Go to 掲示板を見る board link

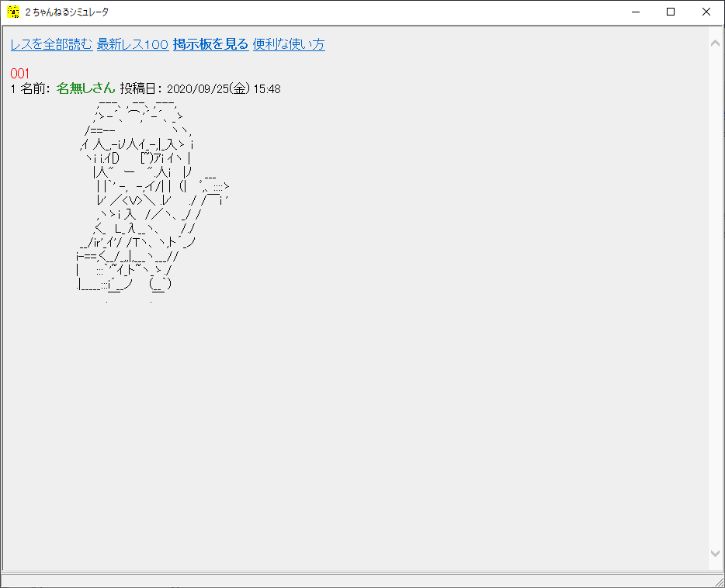(x=210, y=44)
